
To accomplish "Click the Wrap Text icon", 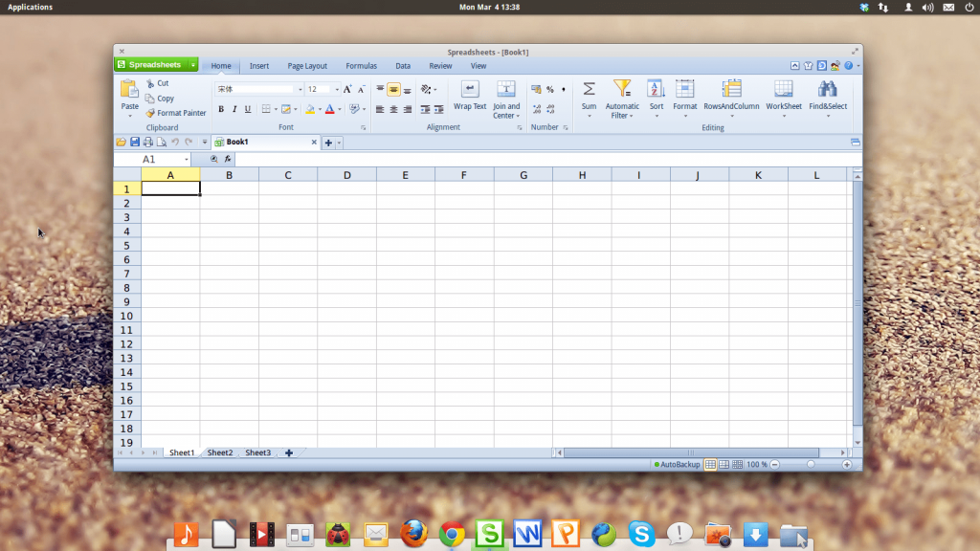I will 469,89.
